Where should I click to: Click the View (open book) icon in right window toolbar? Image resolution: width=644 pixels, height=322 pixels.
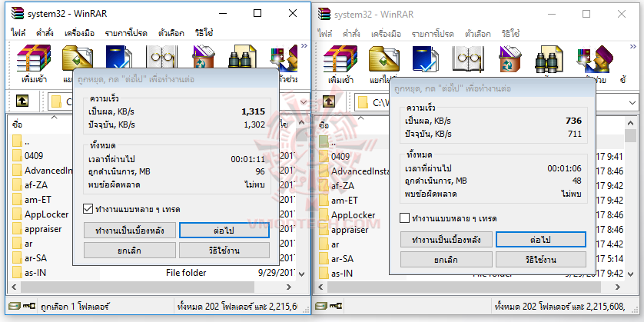[468, 58]
